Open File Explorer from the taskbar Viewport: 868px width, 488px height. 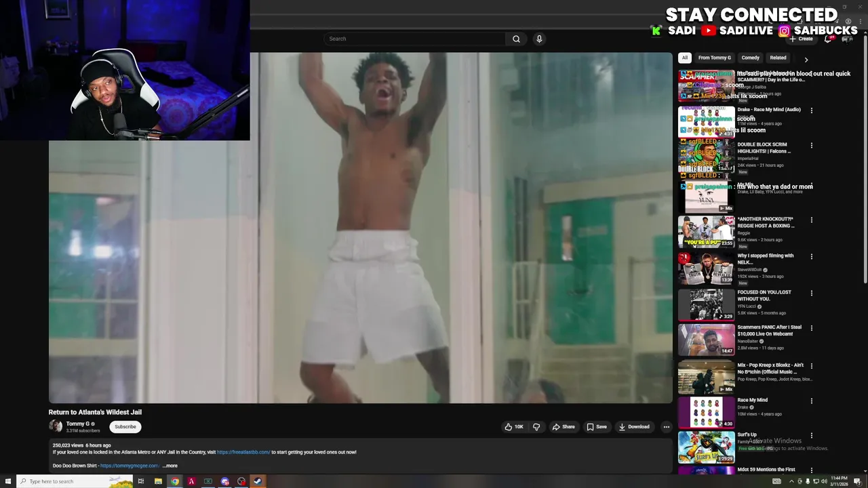pos(158,481)
